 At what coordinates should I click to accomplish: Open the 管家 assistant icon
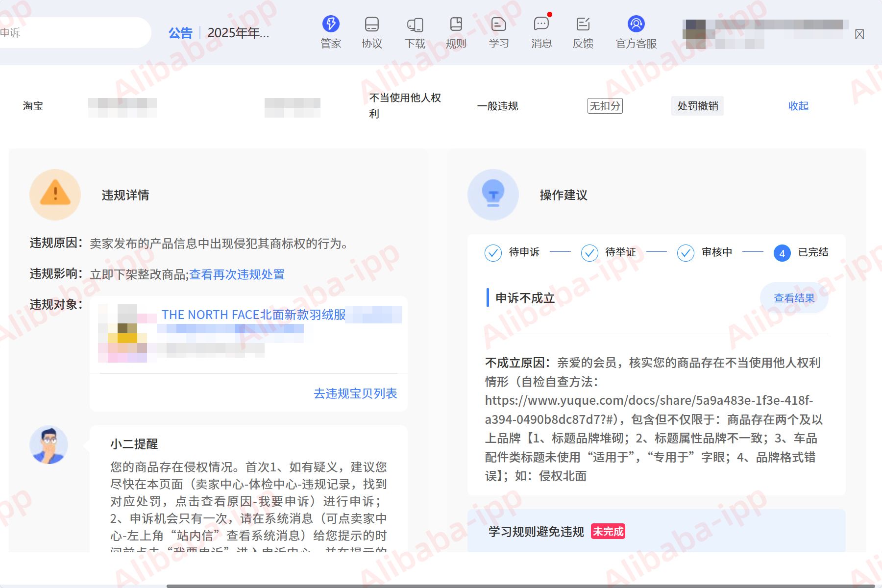pos(331,24)
